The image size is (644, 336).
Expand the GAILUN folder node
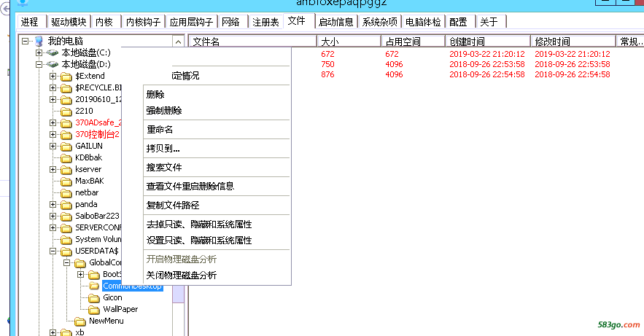(53, 146)
